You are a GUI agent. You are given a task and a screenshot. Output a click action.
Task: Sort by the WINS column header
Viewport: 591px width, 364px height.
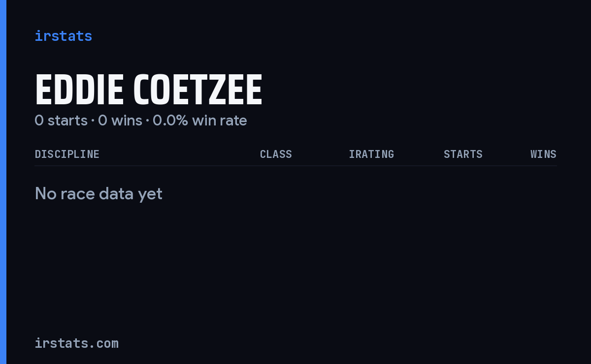pos(543,154)
